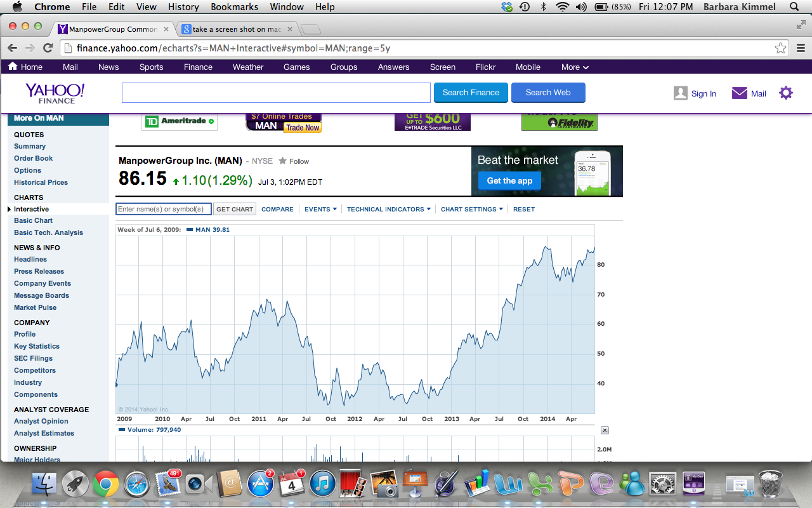The image size is (812, 508).
Task: Click the Yahoo settings gear icon
Action: click(786, 93)
